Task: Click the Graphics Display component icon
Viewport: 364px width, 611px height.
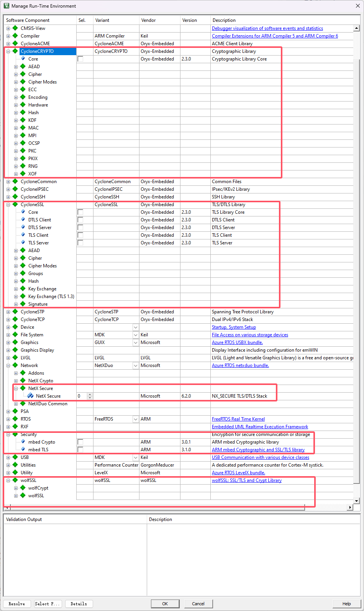Action: (15, 350)
